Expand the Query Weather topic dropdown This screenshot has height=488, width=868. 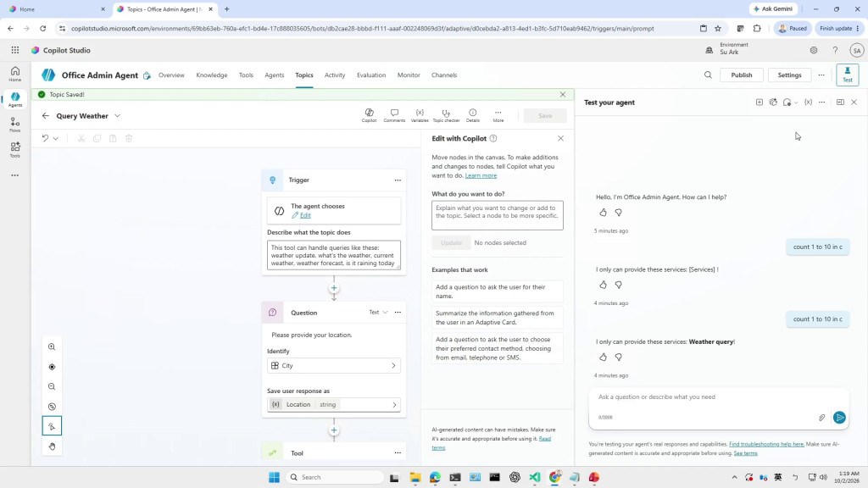pos(117,115)
